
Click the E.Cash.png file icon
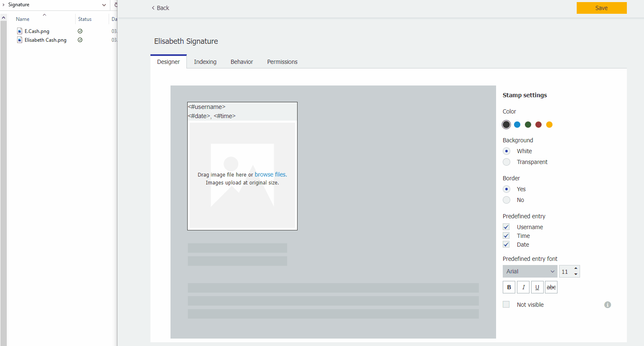[x=19, y=31]
